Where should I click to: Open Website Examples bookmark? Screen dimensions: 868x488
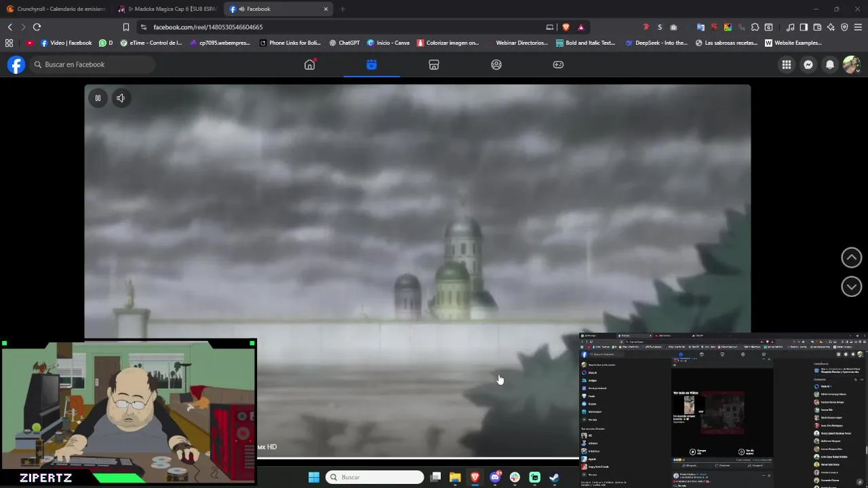[x=793, y=43]
